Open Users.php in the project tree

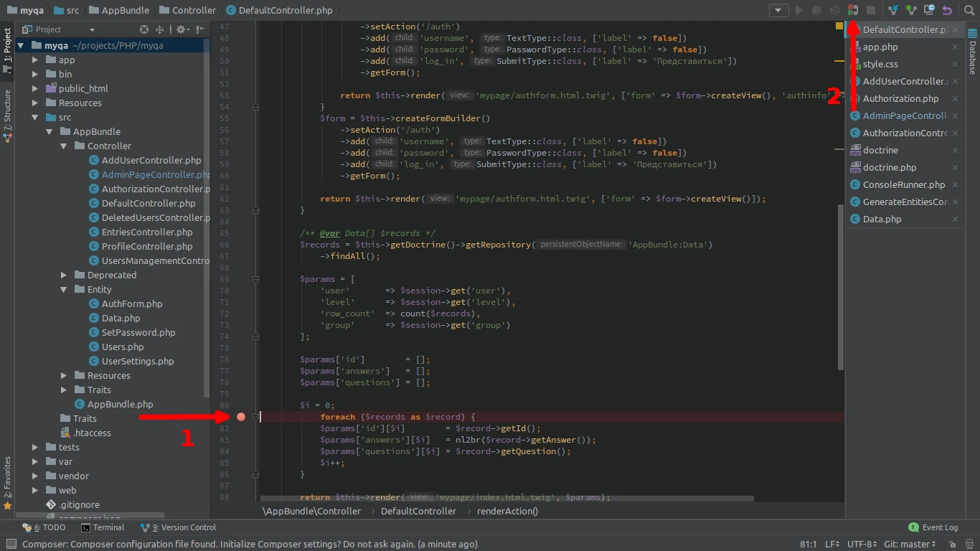pyautogui.click(x=123, y=347)
